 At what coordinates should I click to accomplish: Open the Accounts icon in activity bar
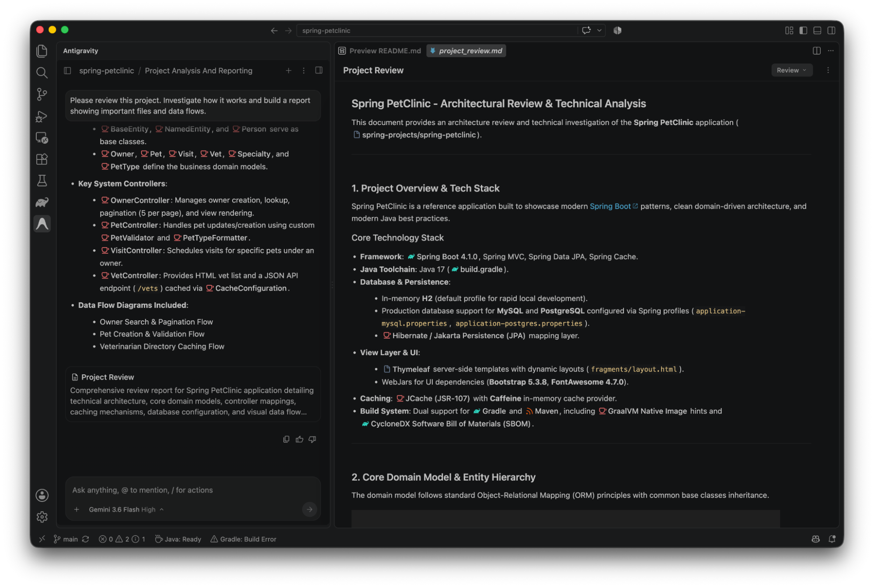pyautogui.click(x=42, y=495)
